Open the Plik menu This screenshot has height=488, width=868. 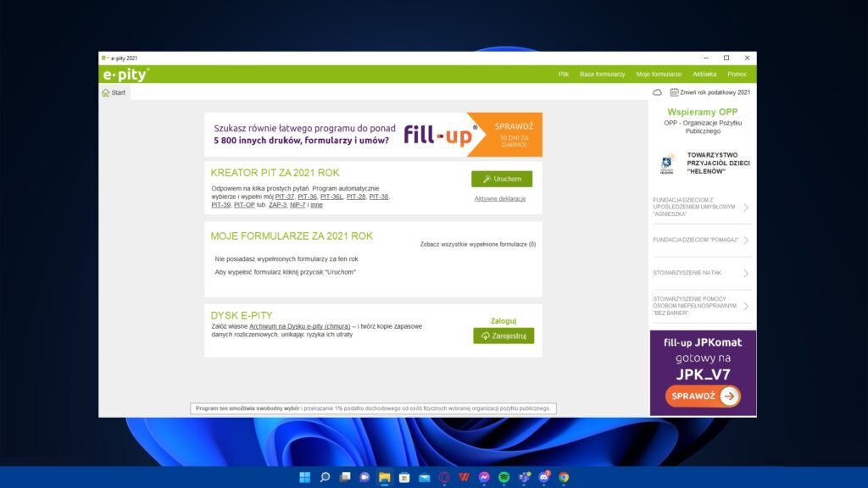coord(564,75)
